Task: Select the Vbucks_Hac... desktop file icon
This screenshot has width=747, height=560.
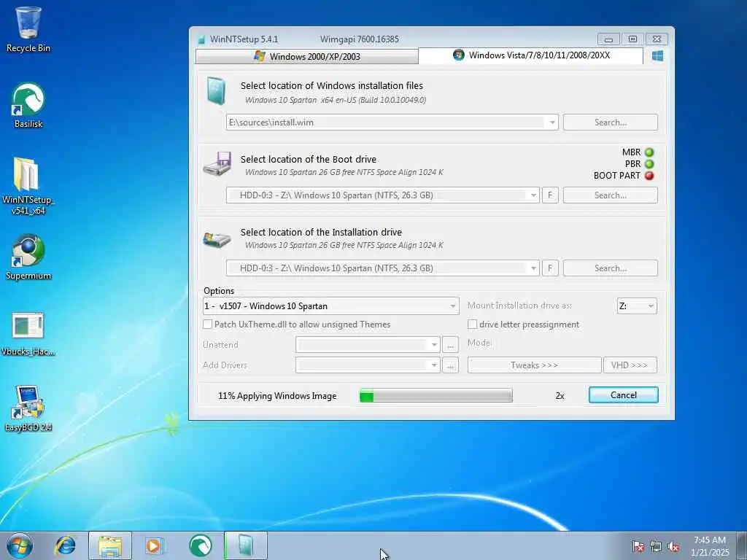Action: click(x=28, y=333)
